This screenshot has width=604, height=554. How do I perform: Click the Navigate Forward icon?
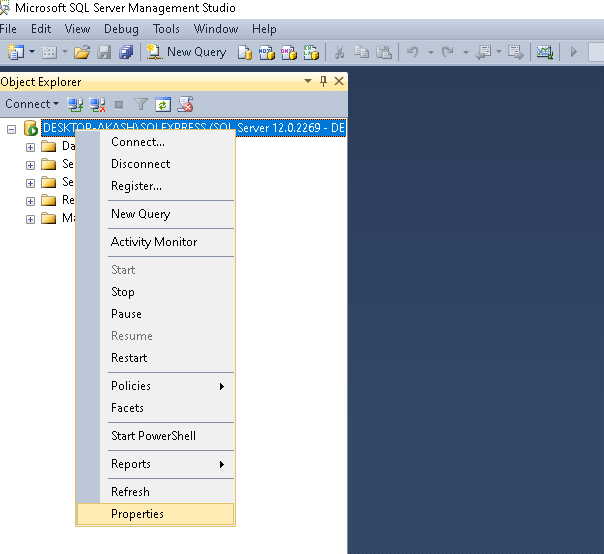[516, 52]
